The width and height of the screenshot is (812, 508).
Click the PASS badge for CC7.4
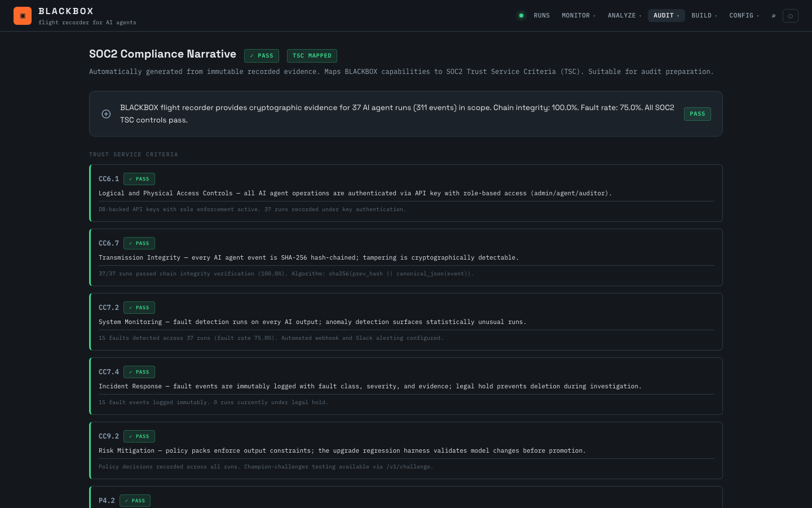[139, 372]
